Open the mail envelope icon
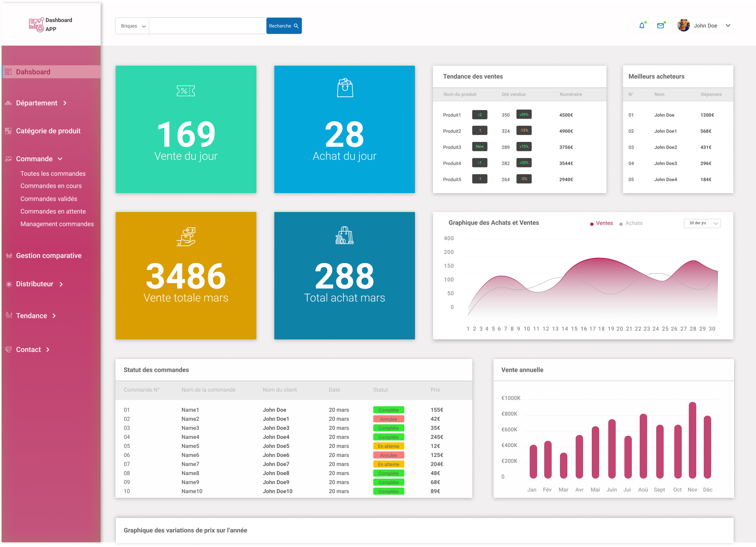 661,26
